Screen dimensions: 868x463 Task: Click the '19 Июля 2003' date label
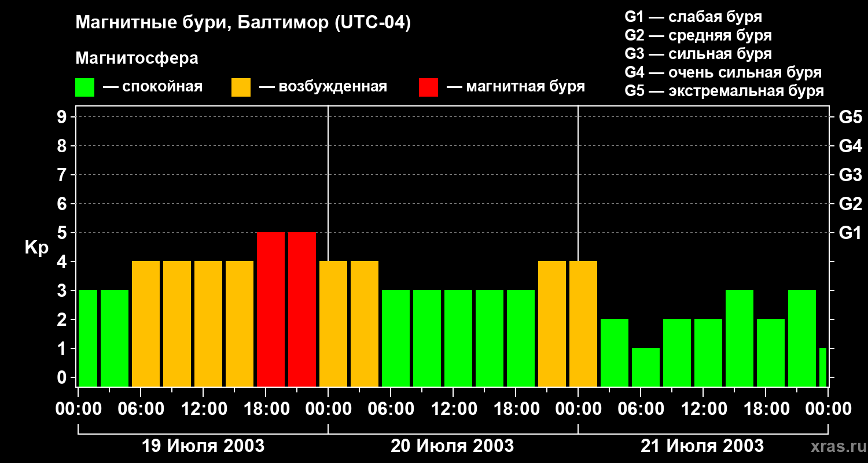click(203, 446)
